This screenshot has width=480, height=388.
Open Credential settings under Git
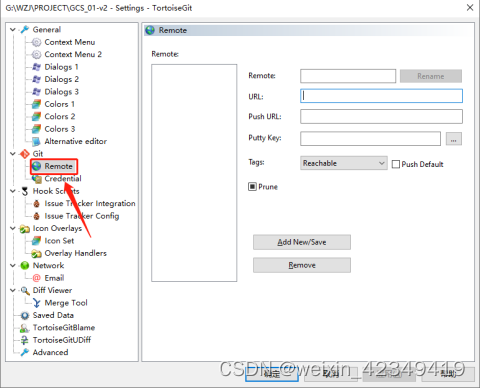pyautogui.click(x=63, y=179)
